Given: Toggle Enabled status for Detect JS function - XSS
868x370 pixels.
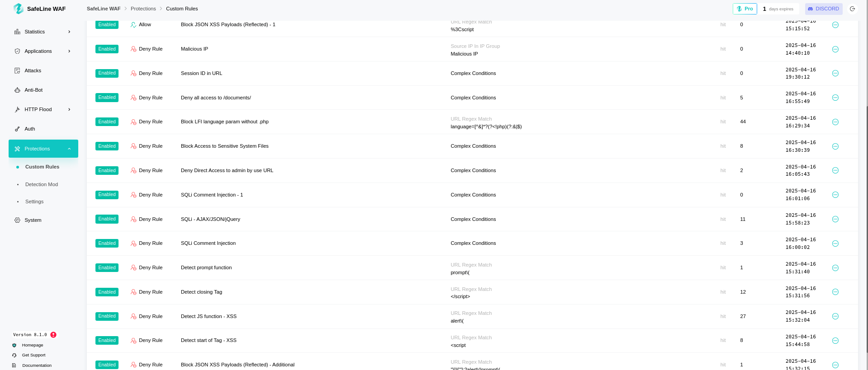Looking at the screenshot, I should tap(107, 316).
